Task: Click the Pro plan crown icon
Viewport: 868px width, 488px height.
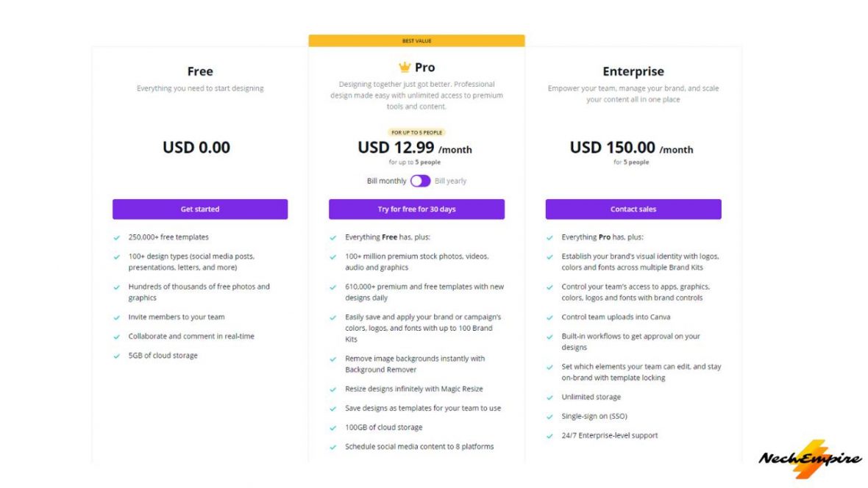Action: tap(405, 68)
